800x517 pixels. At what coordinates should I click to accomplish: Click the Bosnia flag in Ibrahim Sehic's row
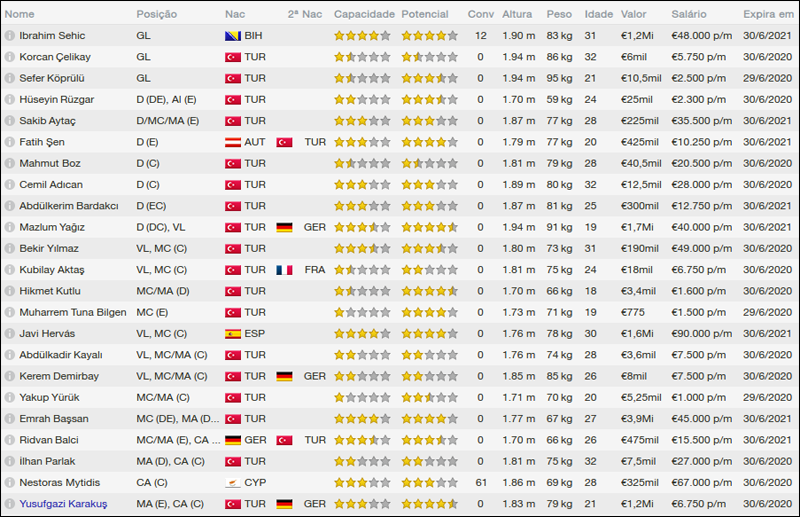pos(233,35)
